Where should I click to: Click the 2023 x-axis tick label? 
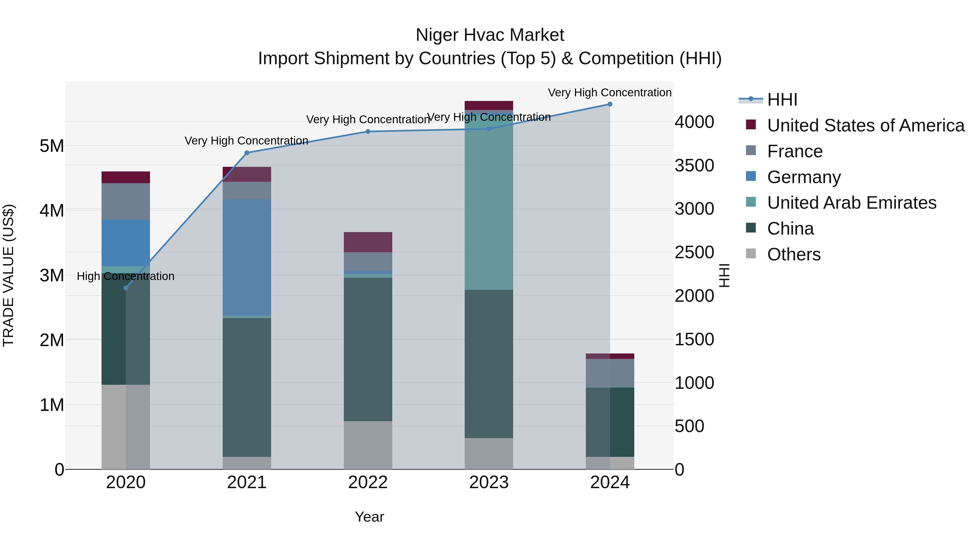(489, 482)
